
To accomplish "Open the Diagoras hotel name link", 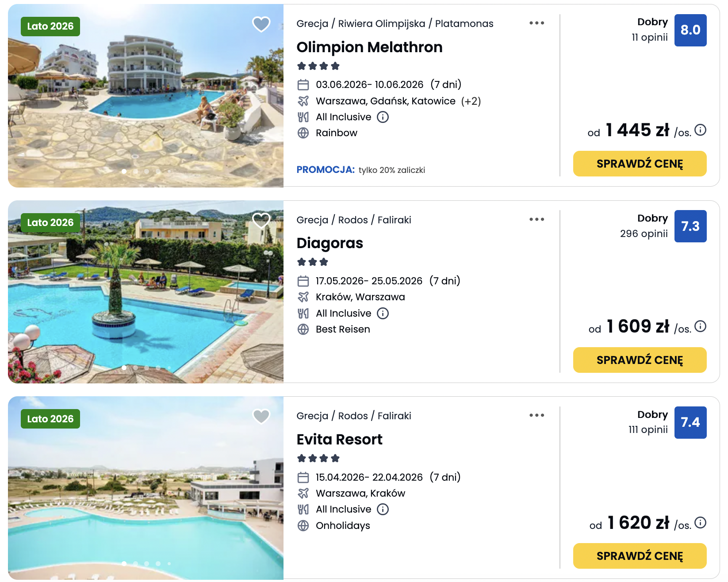I will (330, 243).
